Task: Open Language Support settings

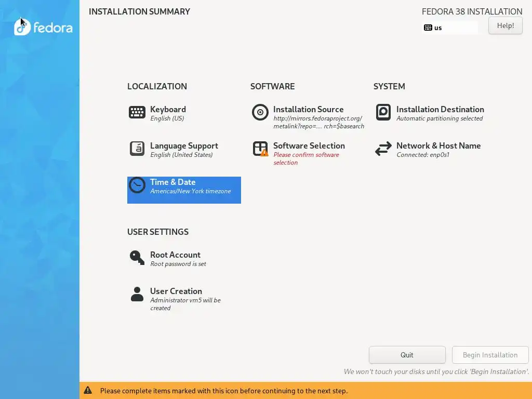Action: point(184,145)
